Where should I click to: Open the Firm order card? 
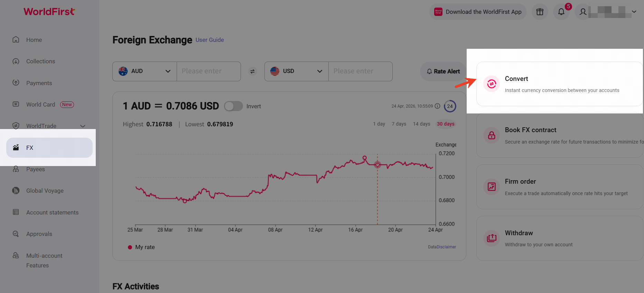[559, 187]
